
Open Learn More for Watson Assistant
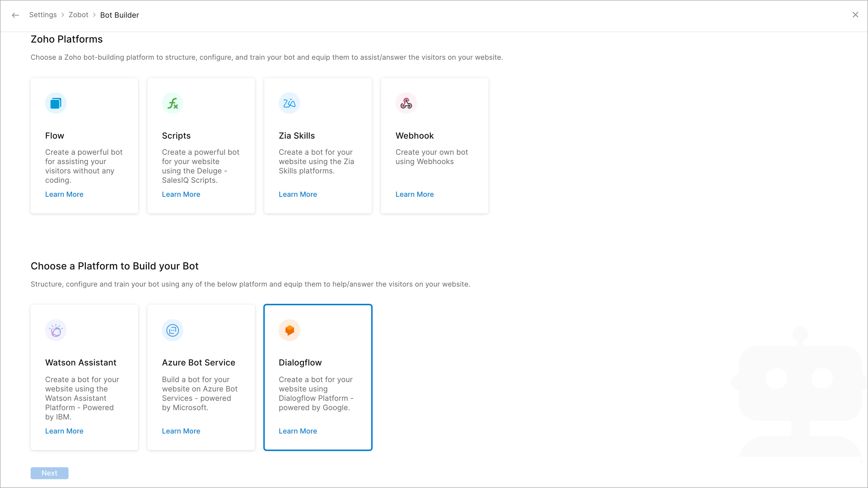tap(64, 431)
